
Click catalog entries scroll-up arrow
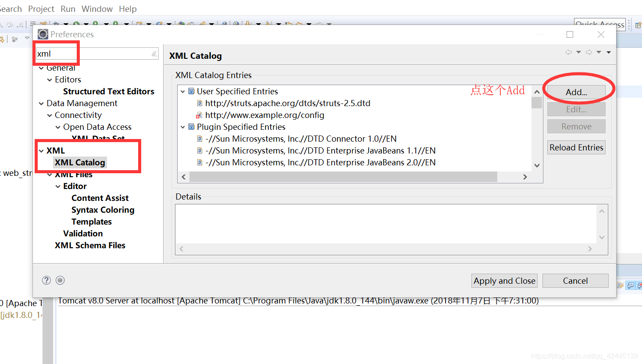[537, 92]
